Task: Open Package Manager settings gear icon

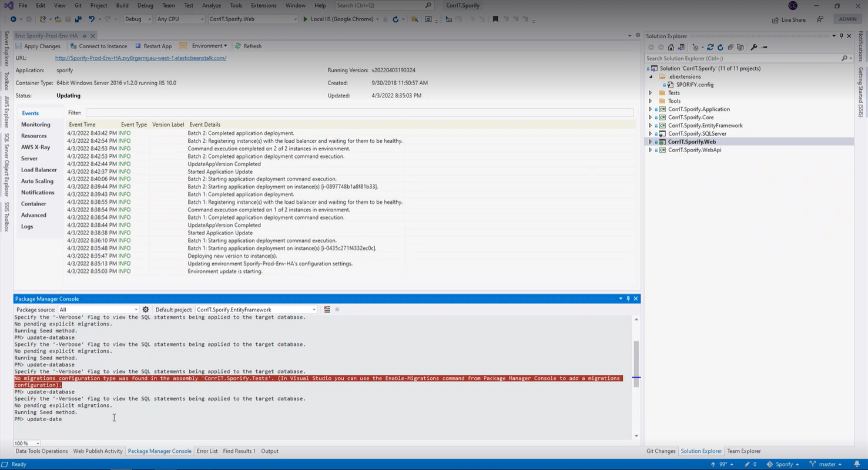Action: (x=146, y=310)
